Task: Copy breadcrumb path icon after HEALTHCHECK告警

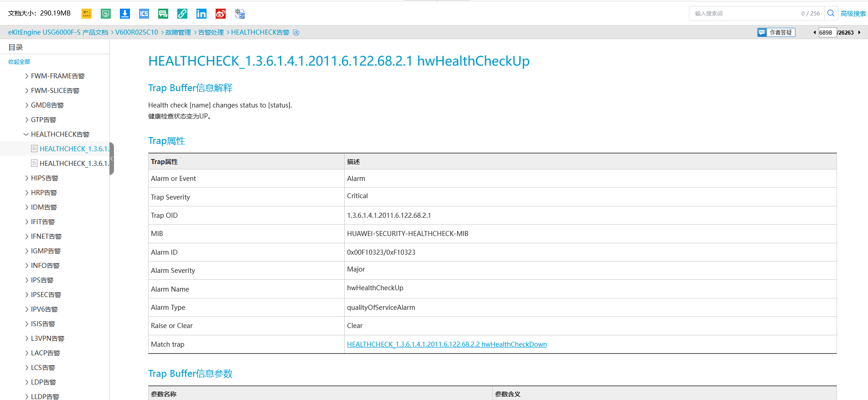Action: [x=296, y=32]
